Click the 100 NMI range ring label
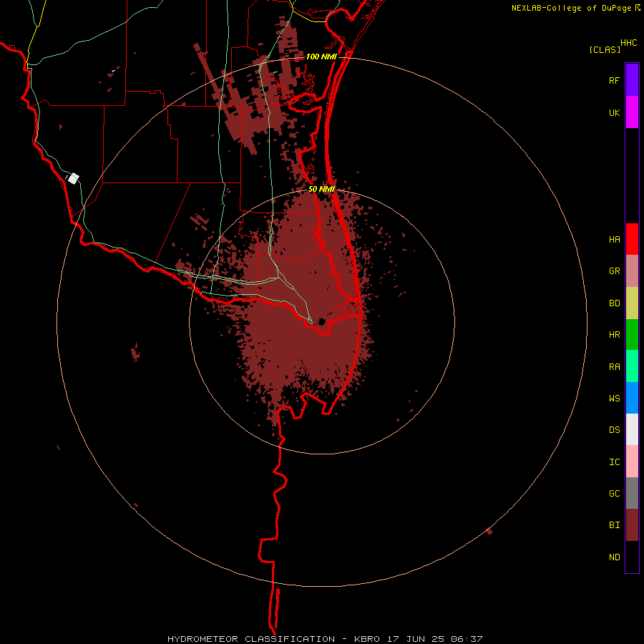Screen dimensions: 644x644 pyautogui.click(x=321, y=57)
